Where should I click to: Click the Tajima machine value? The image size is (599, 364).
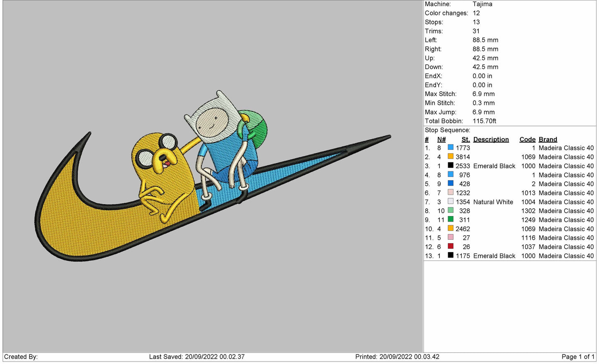[x=483, y=4]
